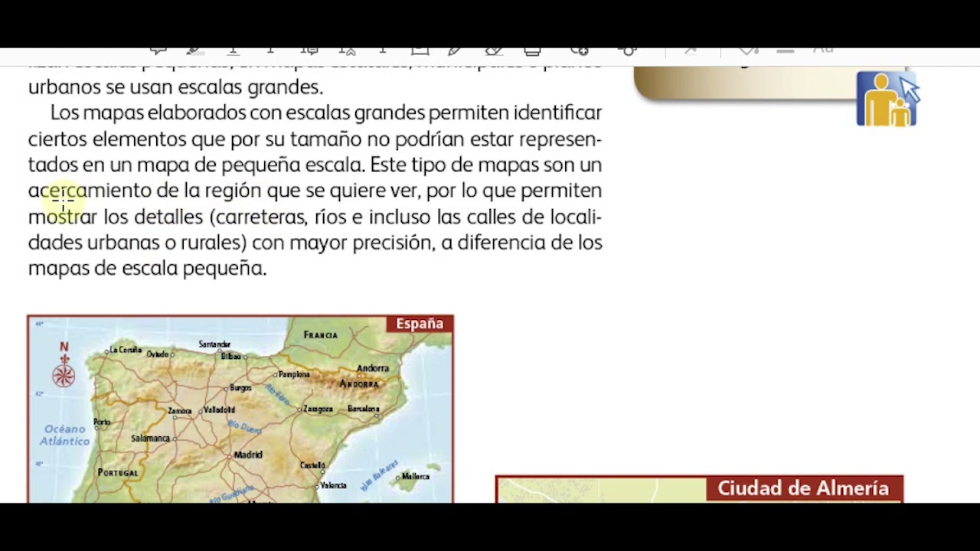Click the word 'diferencia' in the paragraph

click(x=501, y=243)
